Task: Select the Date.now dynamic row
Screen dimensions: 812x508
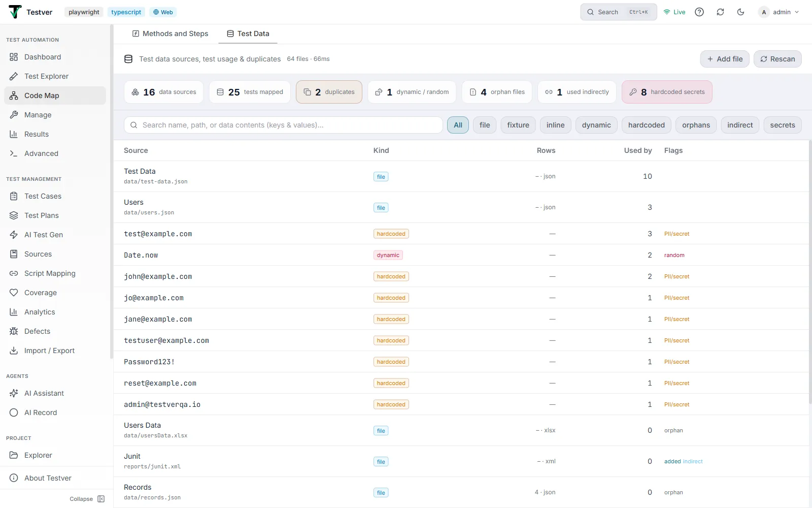Action: pyautogui.click(x=461, y=255)
